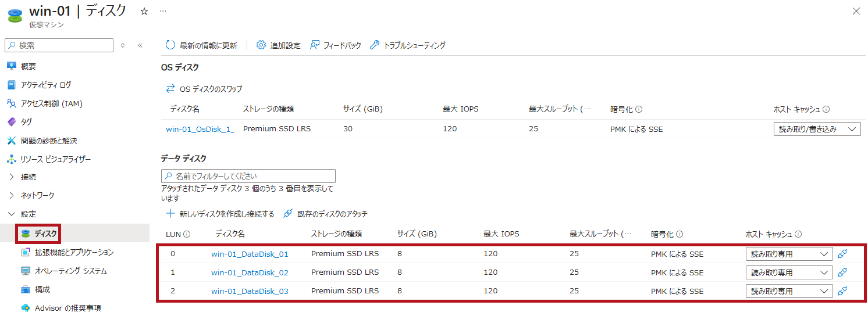Open host cache dropdown for win-01_DataDisk_02
Viewport: 868px width, 316px height.
[789, 272]
